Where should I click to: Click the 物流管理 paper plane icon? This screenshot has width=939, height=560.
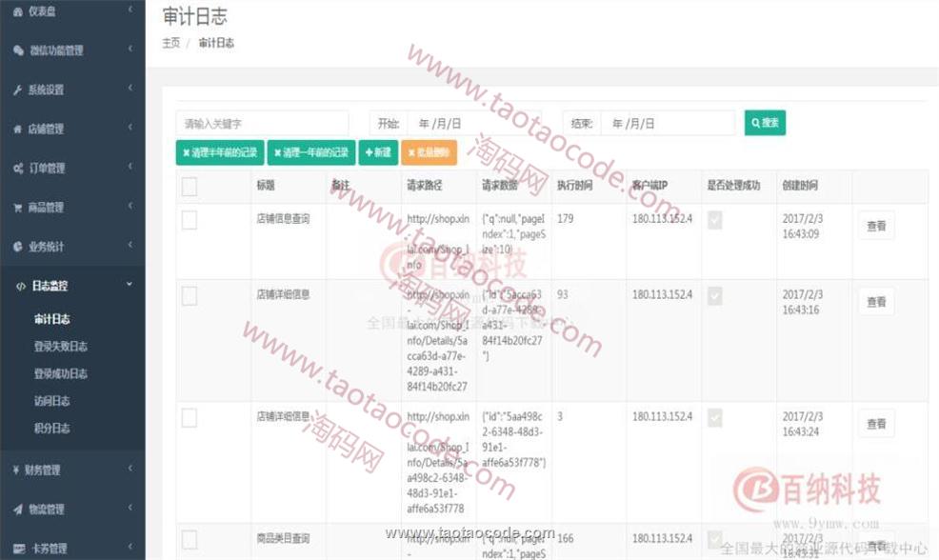point(17,510)
